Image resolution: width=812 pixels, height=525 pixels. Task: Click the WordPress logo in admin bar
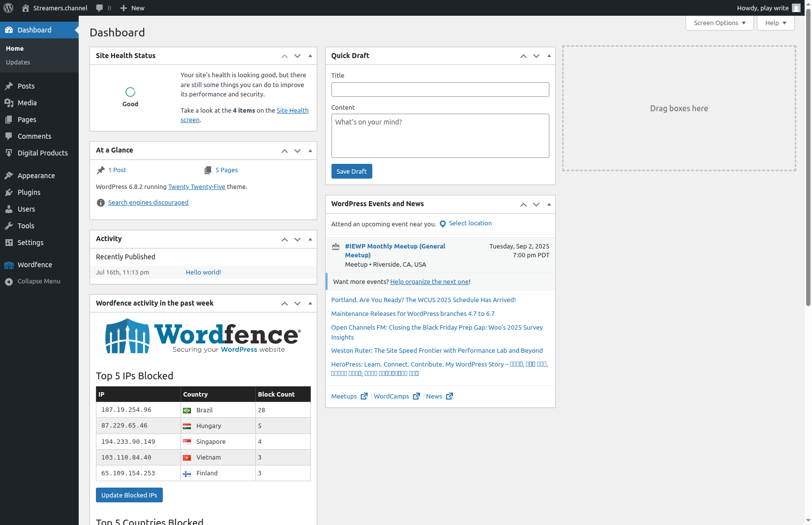point(8,8)
